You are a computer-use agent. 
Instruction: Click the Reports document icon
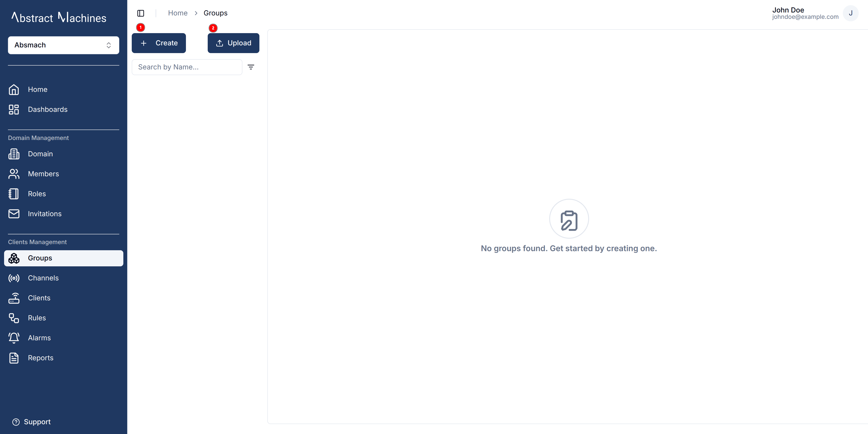pos(14,358)
